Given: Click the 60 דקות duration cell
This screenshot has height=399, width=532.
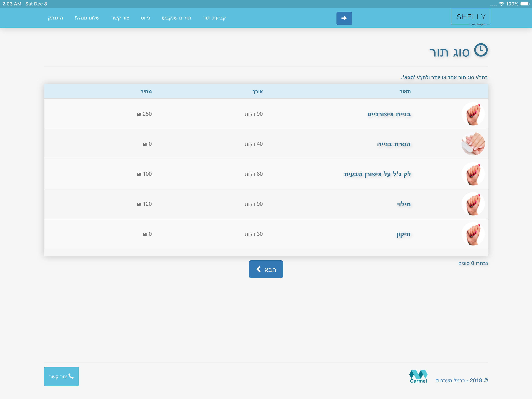Looking at the screenshot, I should 254,174.
